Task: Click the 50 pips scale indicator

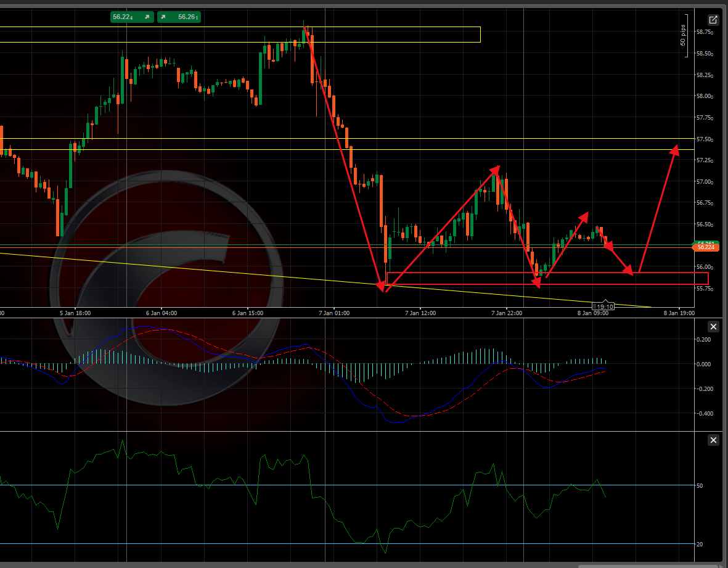Action: (x=684, y=35)
